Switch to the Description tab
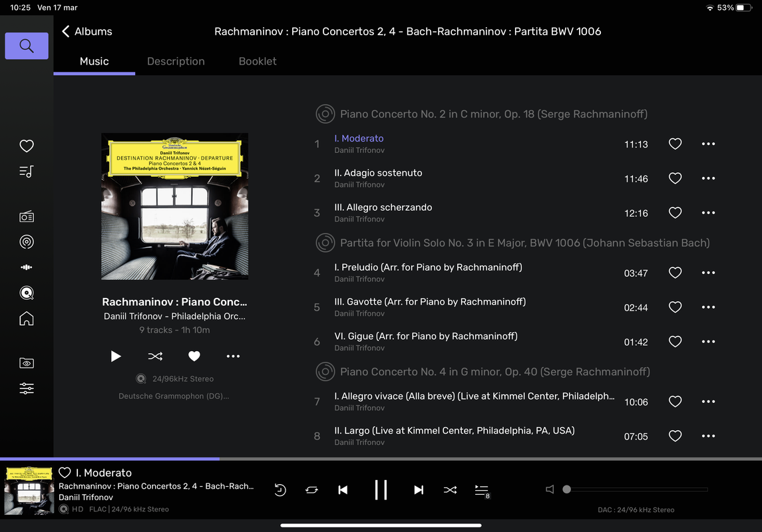The width and height of the screenshot is (762, 532). tap(176, 61)
